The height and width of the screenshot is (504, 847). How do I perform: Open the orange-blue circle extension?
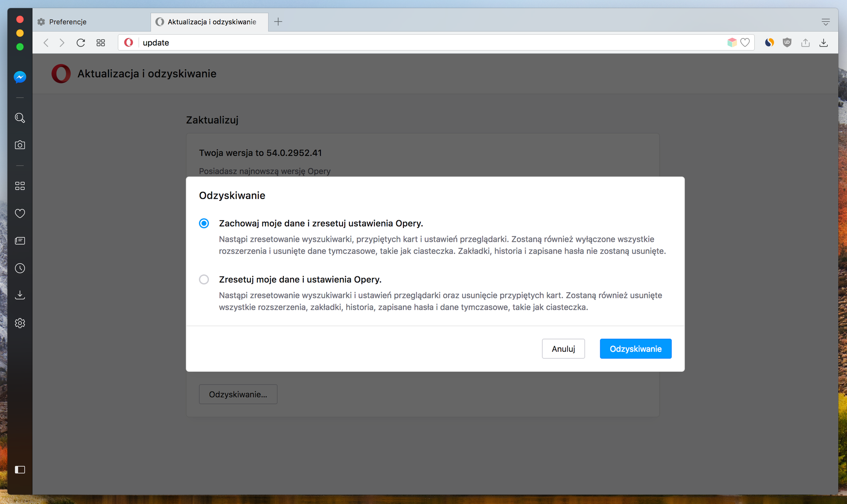point(769,43)
